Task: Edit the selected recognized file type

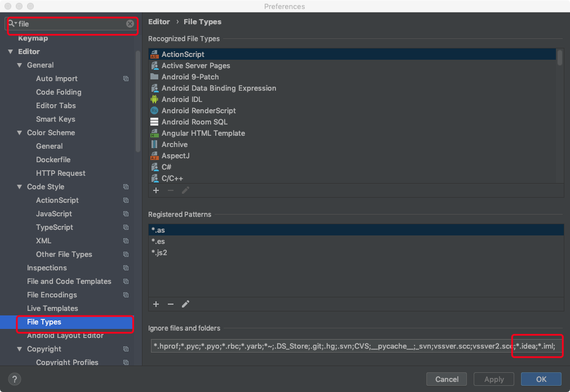Action: coord(185,190)
